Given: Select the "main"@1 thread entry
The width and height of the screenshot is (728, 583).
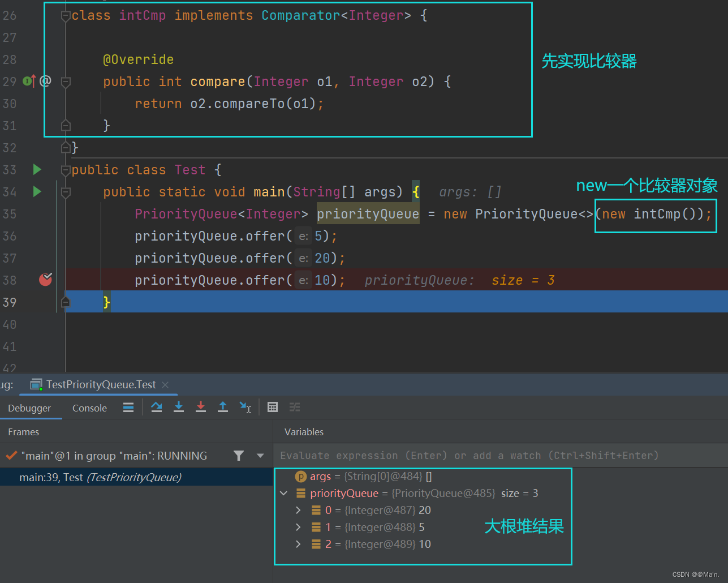Looking at the screenshot, I should point(114,456).
